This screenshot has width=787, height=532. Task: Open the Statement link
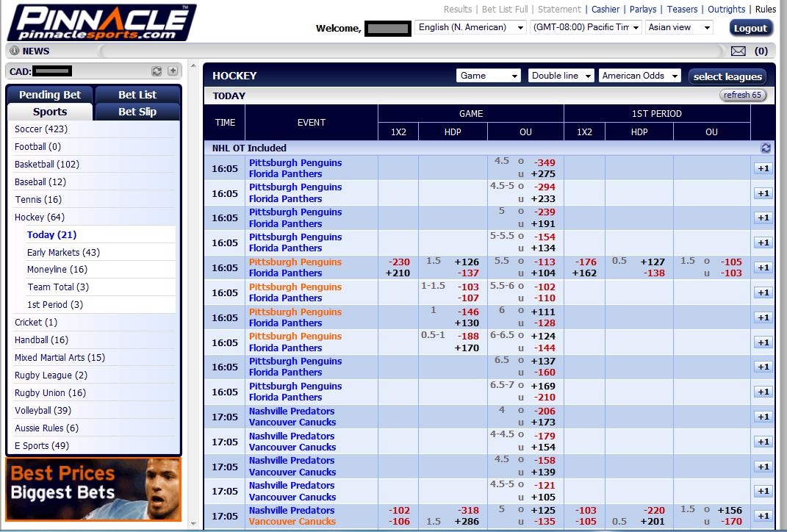[x=559, y=9]
